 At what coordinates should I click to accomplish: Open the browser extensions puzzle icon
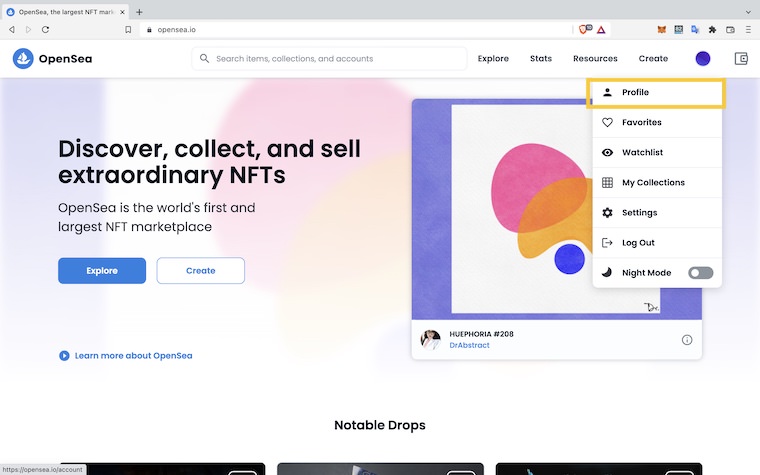[712, 30]
